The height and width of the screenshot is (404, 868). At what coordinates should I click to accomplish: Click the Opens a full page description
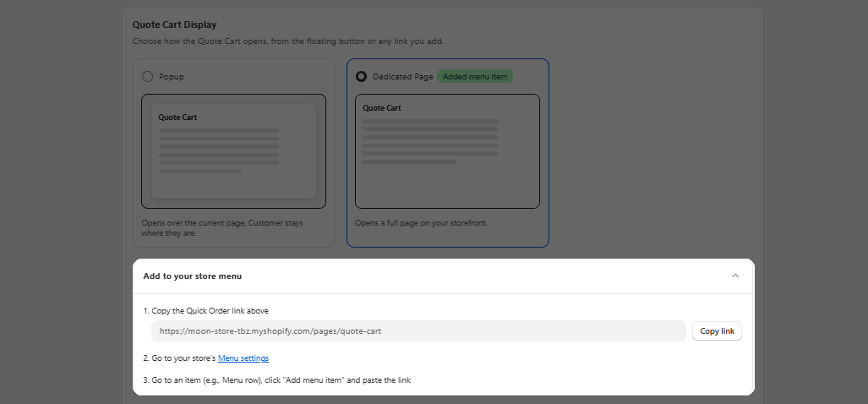click(x=421, y=223)
